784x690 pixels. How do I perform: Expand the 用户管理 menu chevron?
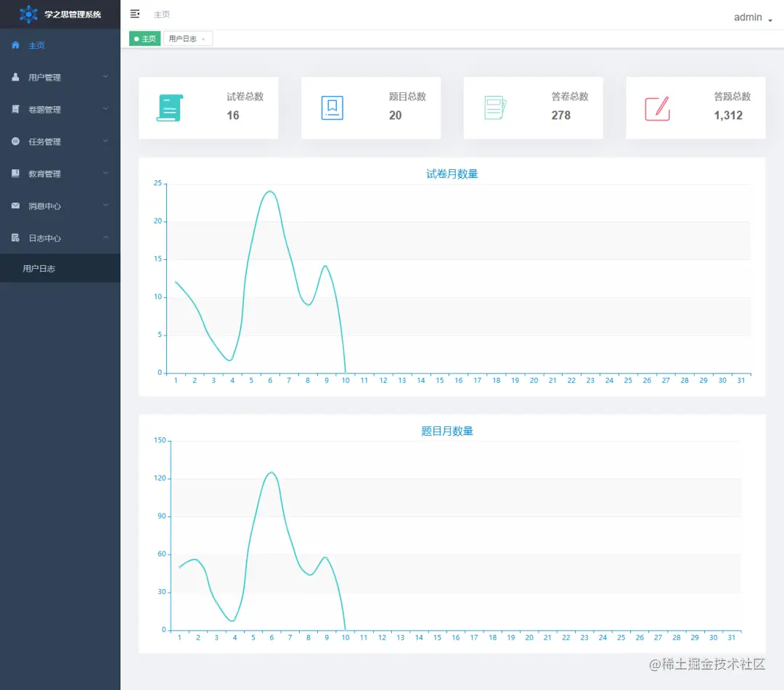coord(105,76)
